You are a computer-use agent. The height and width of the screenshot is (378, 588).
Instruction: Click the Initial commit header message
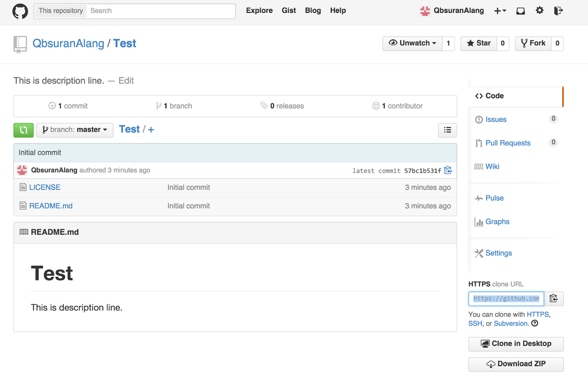pos(40,153)
